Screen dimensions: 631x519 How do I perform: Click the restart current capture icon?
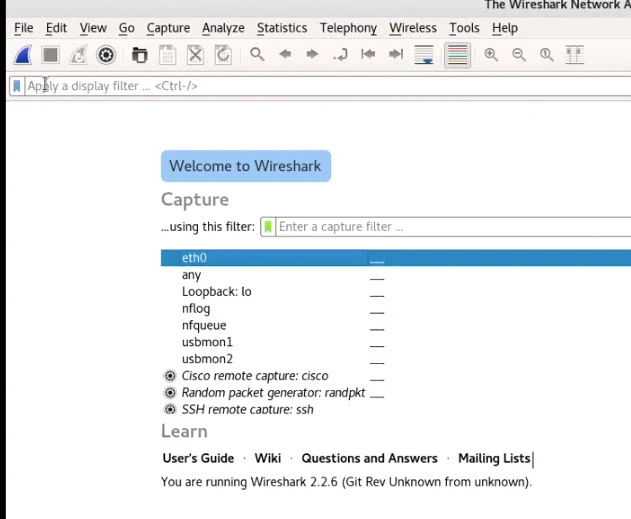78,55
